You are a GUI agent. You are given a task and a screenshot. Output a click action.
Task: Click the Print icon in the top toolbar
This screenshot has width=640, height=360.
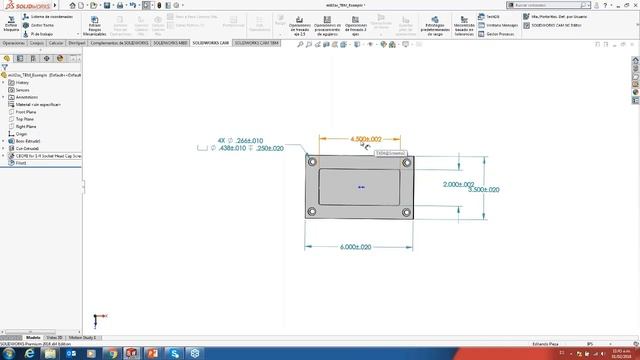point(120,5)
